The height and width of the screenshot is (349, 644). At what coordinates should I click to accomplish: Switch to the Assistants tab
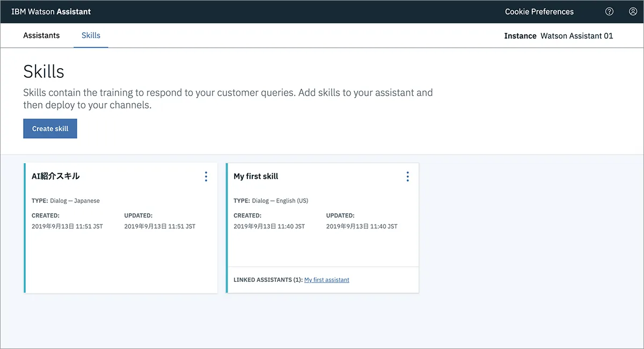pos(41,35)
